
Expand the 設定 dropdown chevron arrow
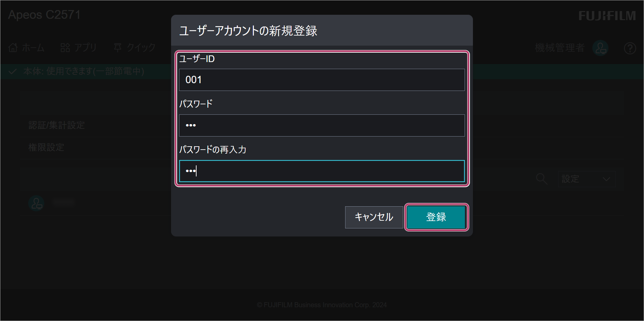pyautogui.click(x=606, y=179)
